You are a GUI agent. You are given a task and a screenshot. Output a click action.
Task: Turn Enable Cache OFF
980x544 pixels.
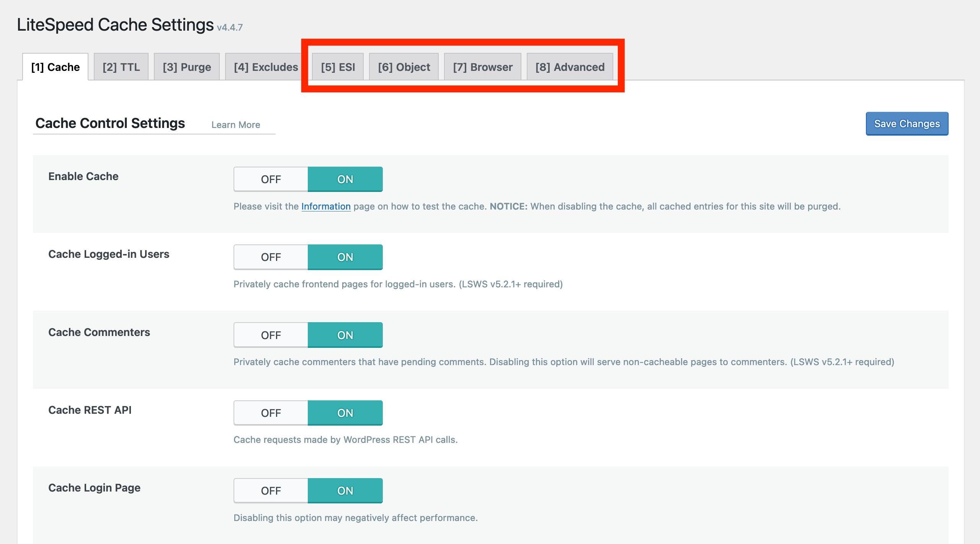pyautogui.click(x=271, y=179)
